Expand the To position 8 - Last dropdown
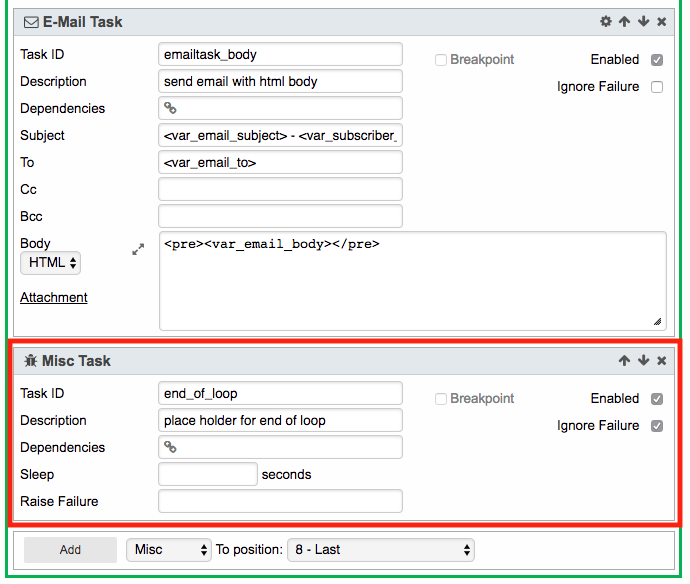This screenshot has height=584, width=690. click(x=380, y=550)
